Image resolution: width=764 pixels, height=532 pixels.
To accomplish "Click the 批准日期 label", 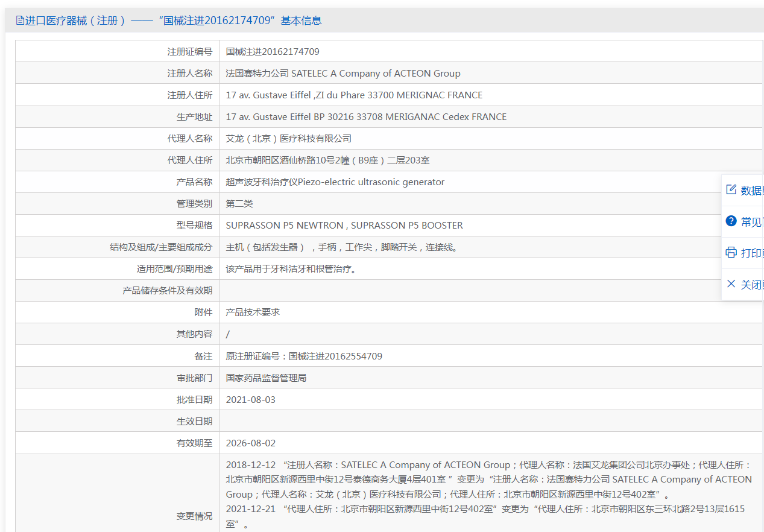I will (x=195, y=400).
